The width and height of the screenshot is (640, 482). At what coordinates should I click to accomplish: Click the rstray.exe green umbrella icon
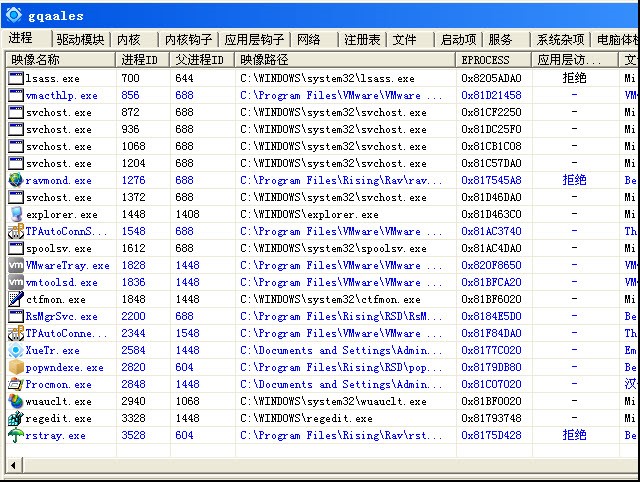[x=16, y=435]
